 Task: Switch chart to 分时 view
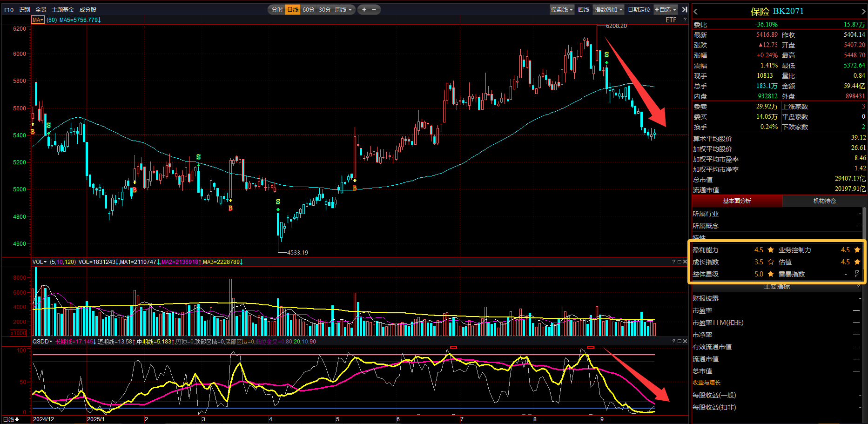[x=277, y=9]
